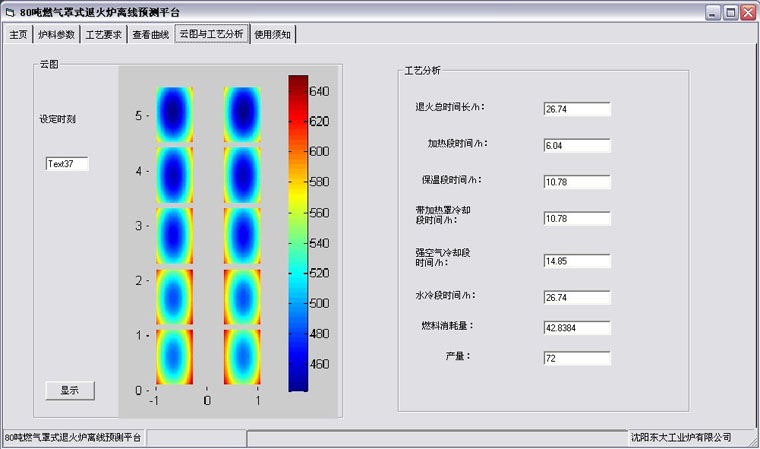Viewport: 760px width, 449px height.
Task: Select the 工艺要求 tab
Action: [103, 34]
